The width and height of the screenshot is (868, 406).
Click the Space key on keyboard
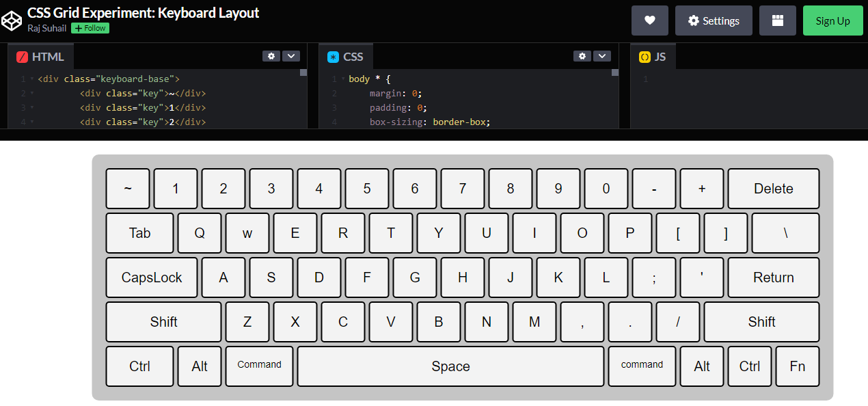[x=450, y=366]
